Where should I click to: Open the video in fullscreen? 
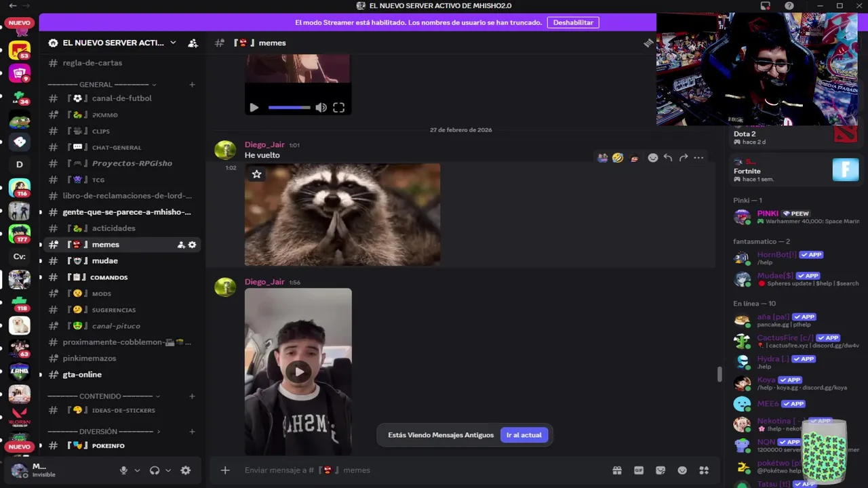[x=338, y=107]
